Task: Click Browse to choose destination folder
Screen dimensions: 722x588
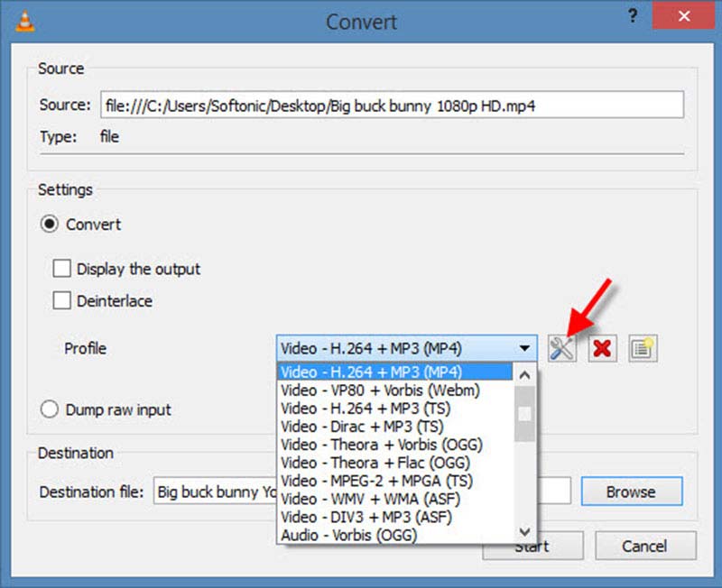Action: pyautogui.click(x=631, y=492)
